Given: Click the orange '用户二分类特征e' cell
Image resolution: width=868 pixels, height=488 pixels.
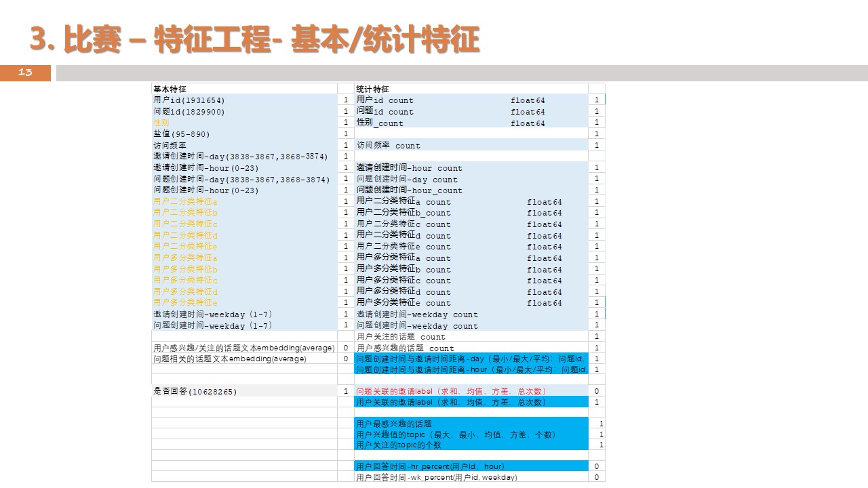Looking at the screenshot, I should [244, 246].
